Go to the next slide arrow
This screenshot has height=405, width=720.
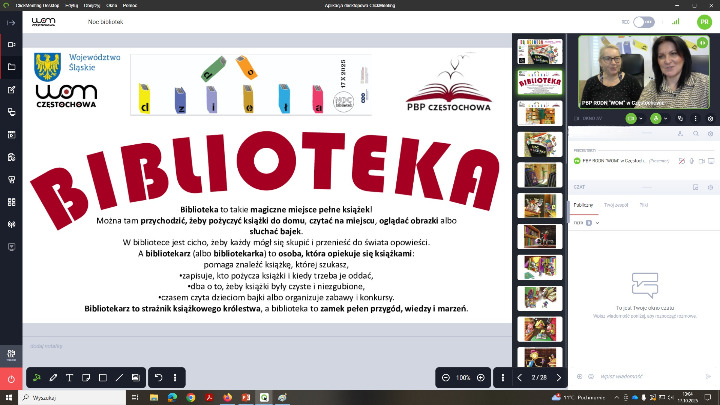click(559, 378)
